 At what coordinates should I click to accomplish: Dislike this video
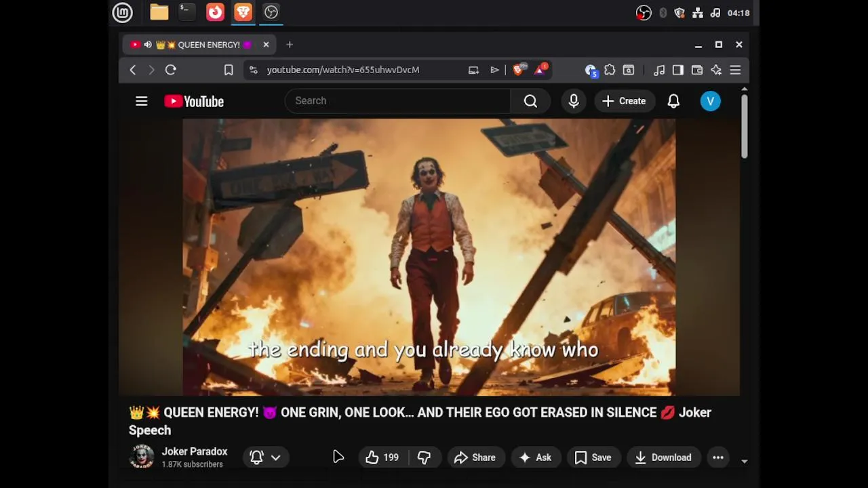[x=424, y=457]
